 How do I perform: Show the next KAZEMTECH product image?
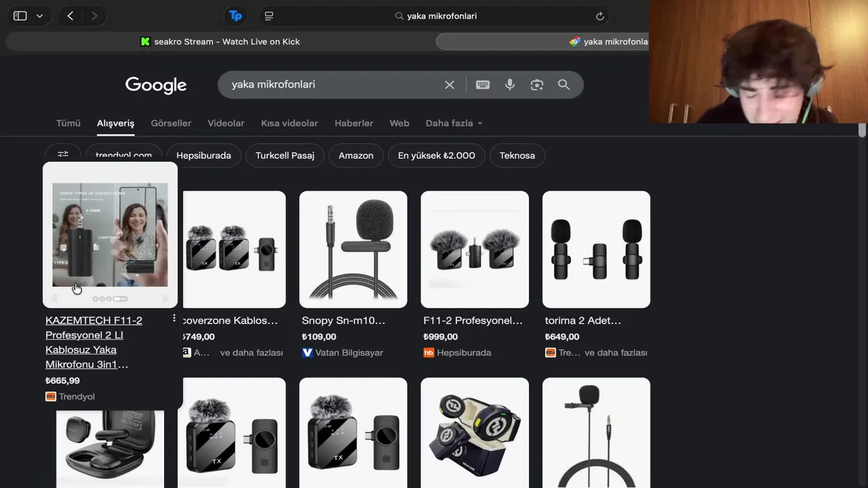pos(165,298)
